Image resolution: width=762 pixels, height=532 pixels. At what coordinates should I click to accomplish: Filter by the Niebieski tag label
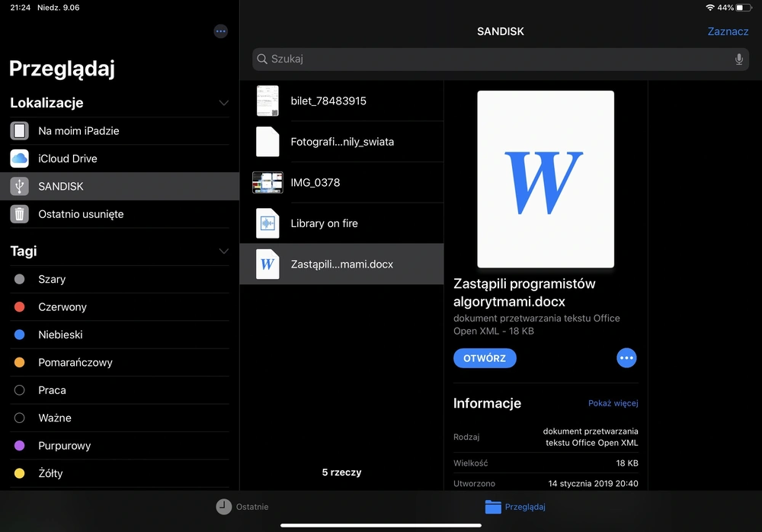coord(60,335)
